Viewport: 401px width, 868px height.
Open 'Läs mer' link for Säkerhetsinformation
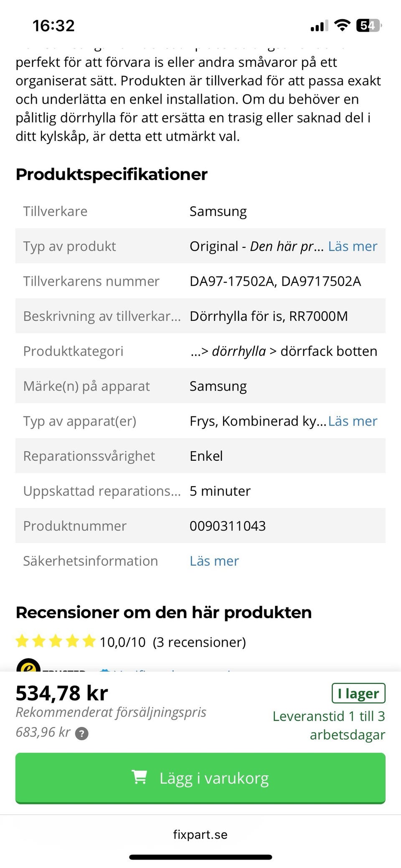pos(214,561)
